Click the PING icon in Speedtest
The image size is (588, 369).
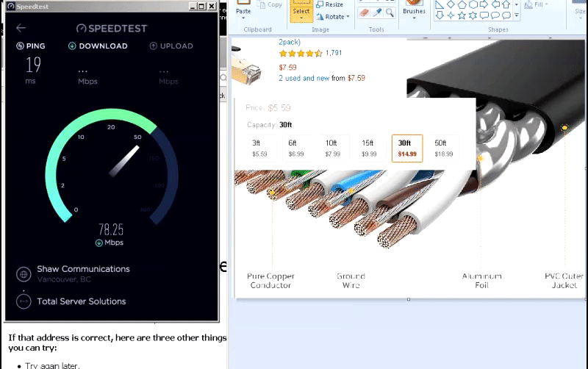click(x=20, y=46)
